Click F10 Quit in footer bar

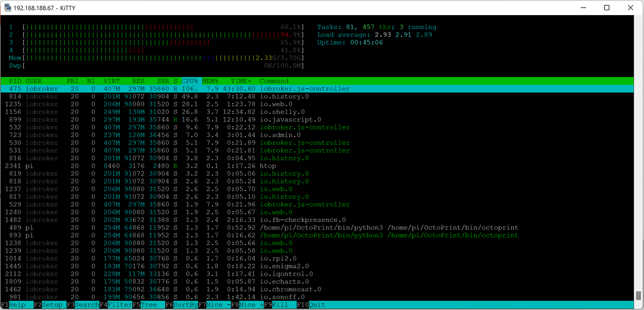[312, 305]
